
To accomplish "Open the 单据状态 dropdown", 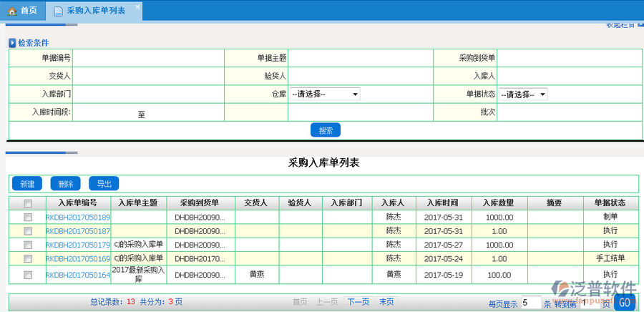I will pos(522,94).
